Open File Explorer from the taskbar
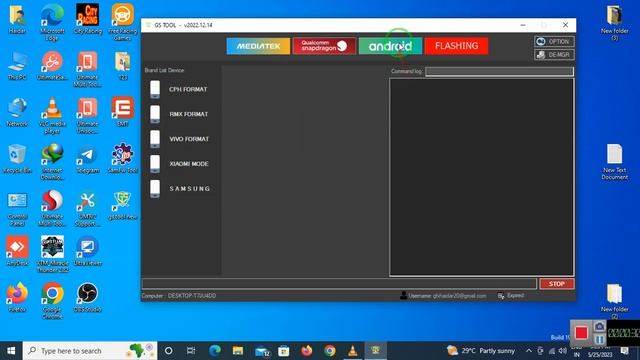 (238, 351)
